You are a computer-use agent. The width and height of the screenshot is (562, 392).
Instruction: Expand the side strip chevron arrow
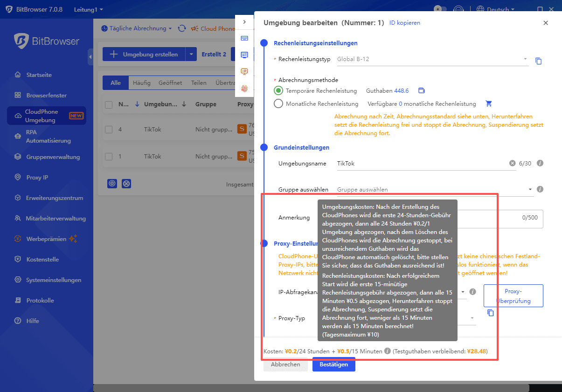click(244, 22)
